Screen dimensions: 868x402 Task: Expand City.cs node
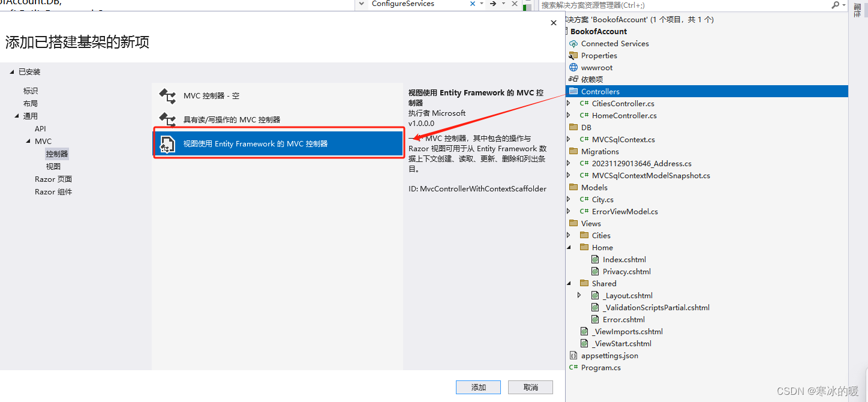pyautogui.click(x=569, y=200)
